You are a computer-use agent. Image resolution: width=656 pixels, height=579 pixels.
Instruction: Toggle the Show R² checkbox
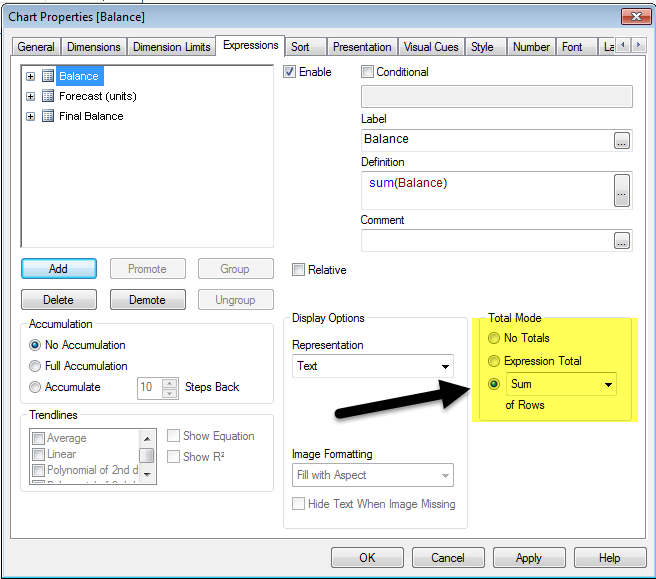[x=173, y=456]
